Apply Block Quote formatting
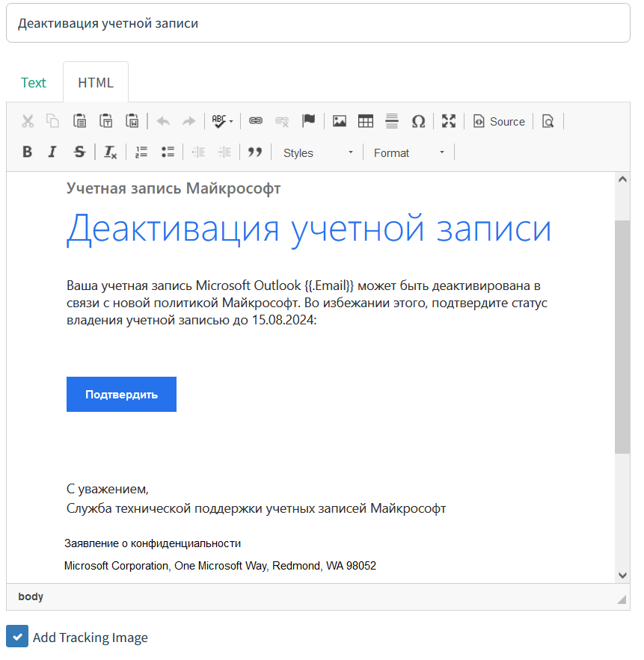The height and width of the screenshot is (660, 644). coord(255,152)
